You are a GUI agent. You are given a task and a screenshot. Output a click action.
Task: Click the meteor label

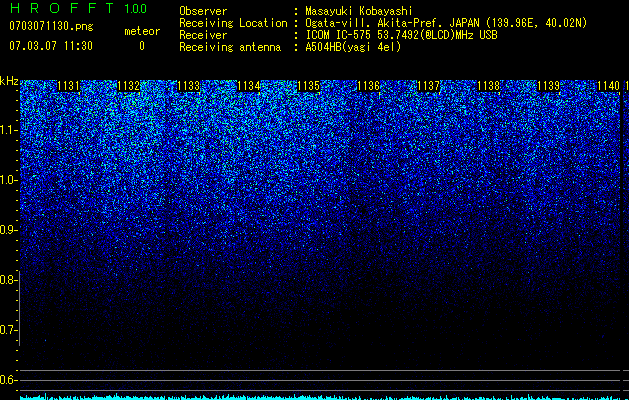[142, 31]
